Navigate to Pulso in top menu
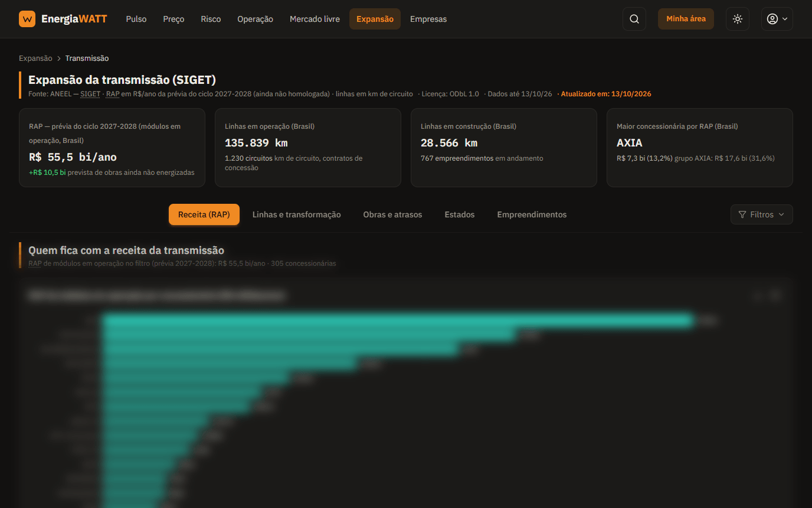This screenshot has height=508, width=812. click(136, 19)
